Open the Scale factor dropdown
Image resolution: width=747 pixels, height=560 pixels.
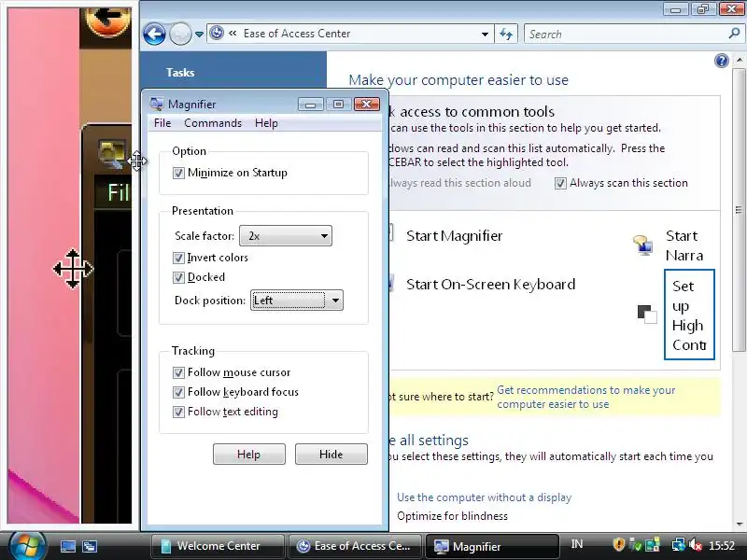click(x=286, y=236)
